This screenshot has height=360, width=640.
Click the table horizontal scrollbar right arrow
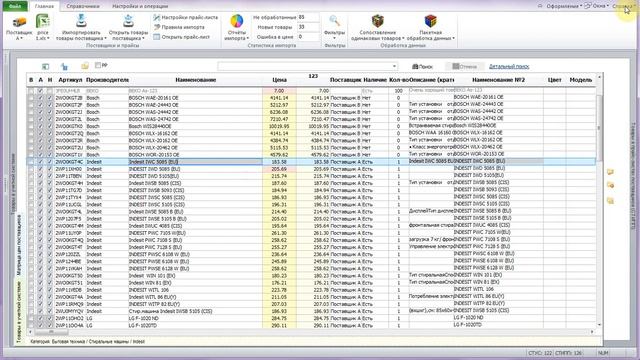pos(592,332)
